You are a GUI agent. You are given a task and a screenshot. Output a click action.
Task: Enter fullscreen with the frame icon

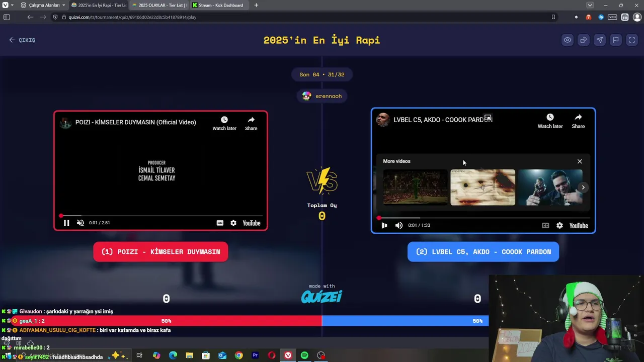coord(632,40)
